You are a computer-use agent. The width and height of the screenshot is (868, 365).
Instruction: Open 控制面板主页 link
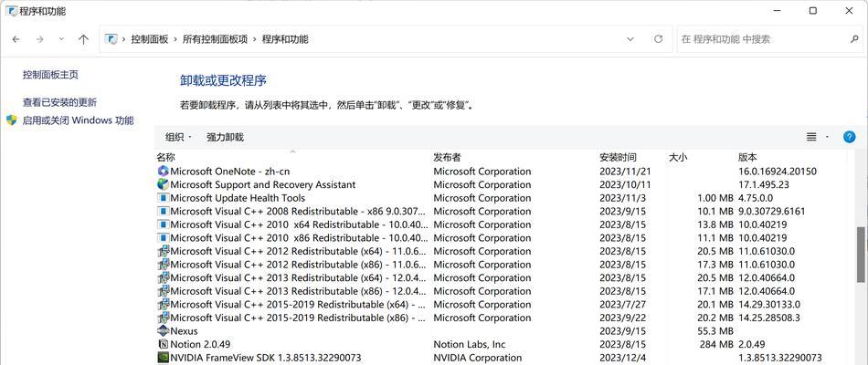coord(50,75)
